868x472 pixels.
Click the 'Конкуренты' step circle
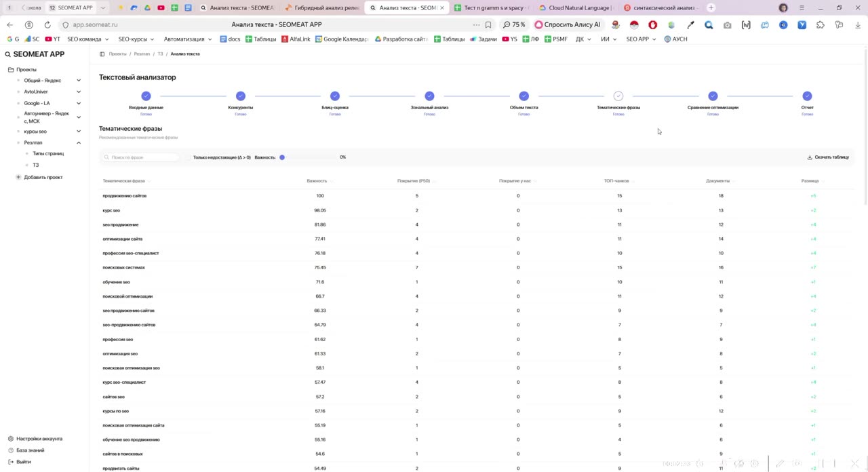pos(241,96)
